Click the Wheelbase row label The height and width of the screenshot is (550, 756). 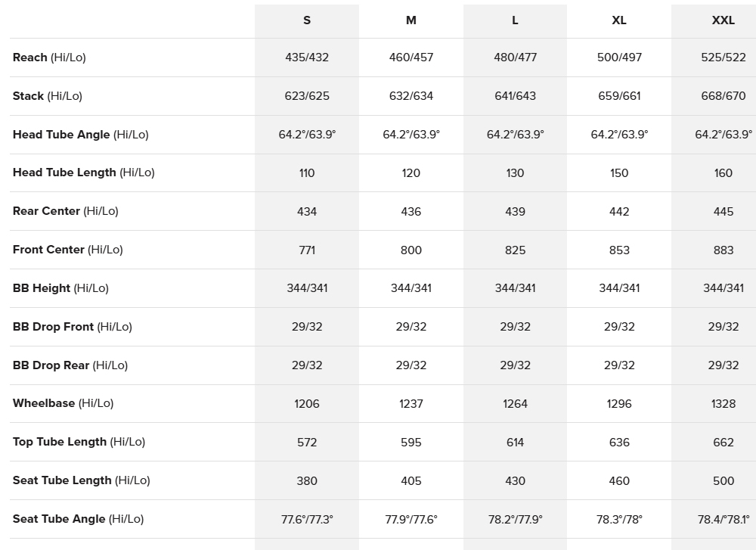point(63,403)
